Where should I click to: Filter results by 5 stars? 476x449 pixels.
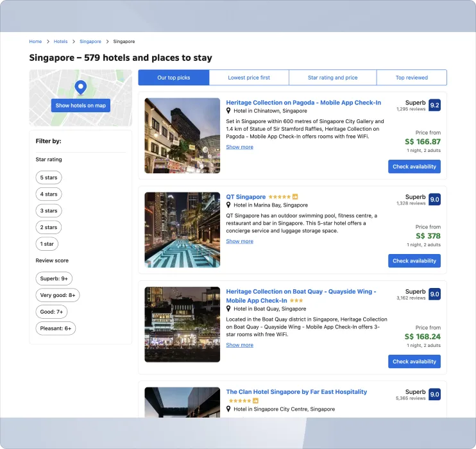tap(49, 178)
